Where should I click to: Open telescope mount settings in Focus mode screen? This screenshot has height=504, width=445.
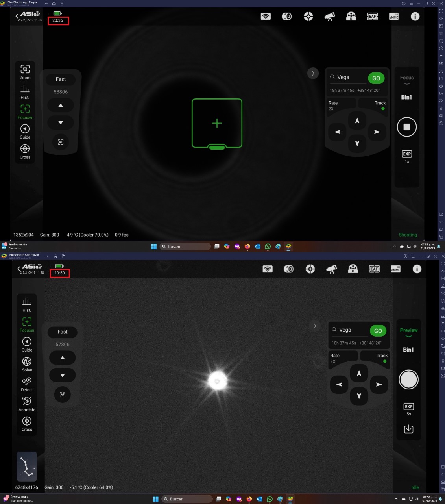pos(330,17)
